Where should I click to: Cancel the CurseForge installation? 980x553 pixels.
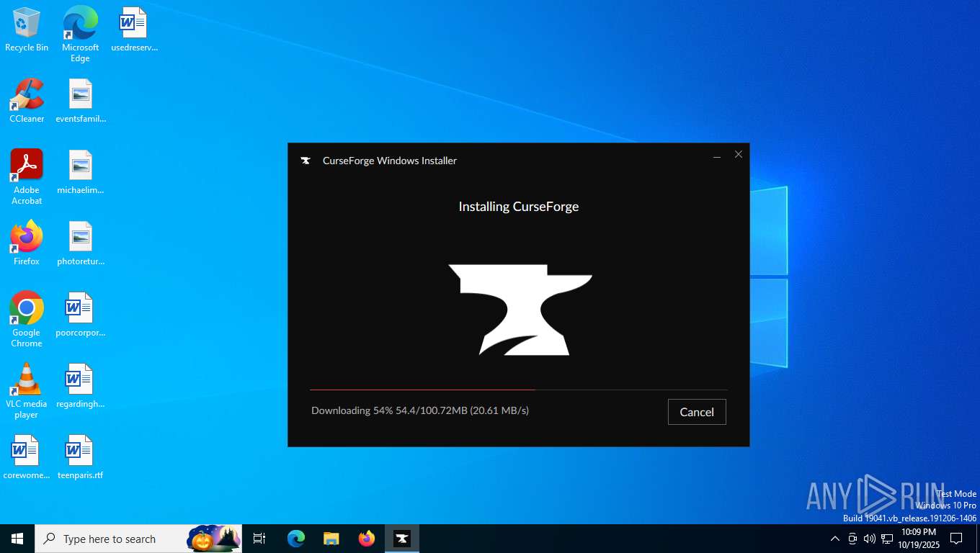click(697, 412)
